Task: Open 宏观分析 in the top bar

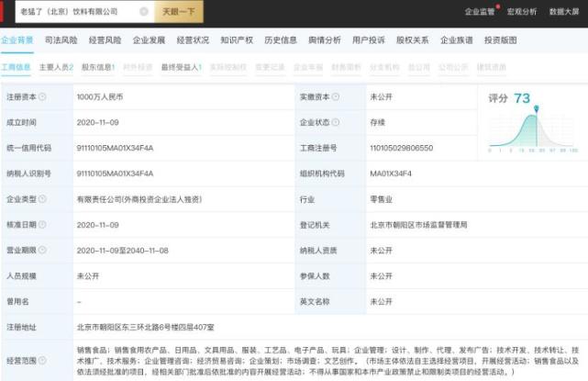Action: pos(522,12)
